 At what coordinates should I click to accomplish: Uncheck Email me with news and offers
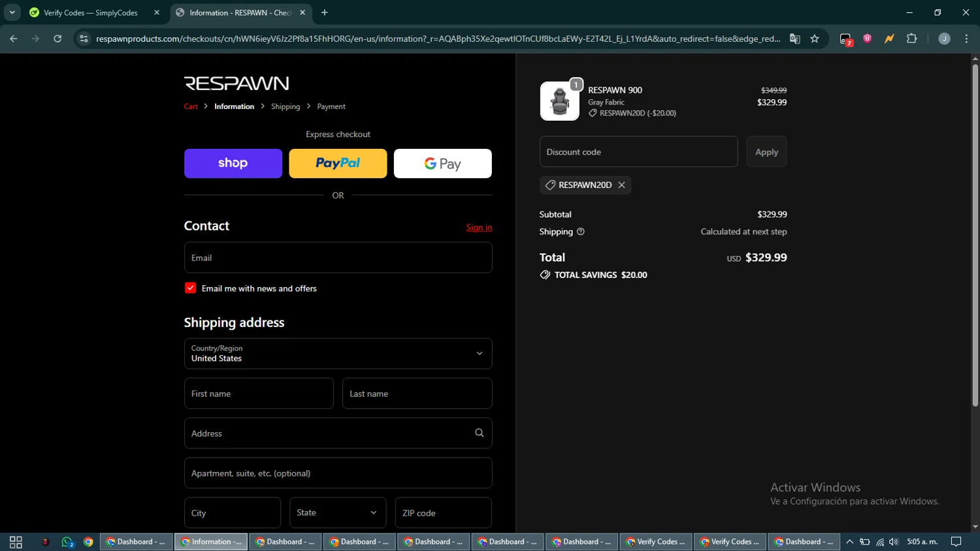click(191, 288)
